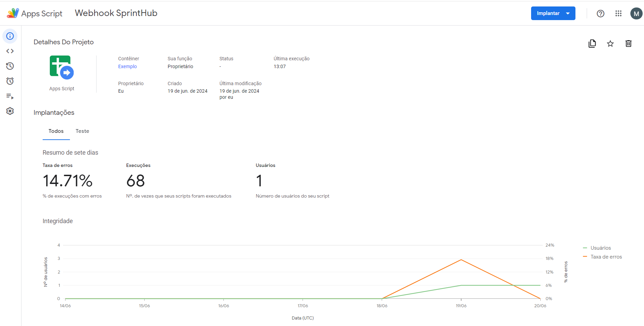Click the trash icon to delete project
Viewport: 644px width, 326px height.
click(x=628, y=44)
